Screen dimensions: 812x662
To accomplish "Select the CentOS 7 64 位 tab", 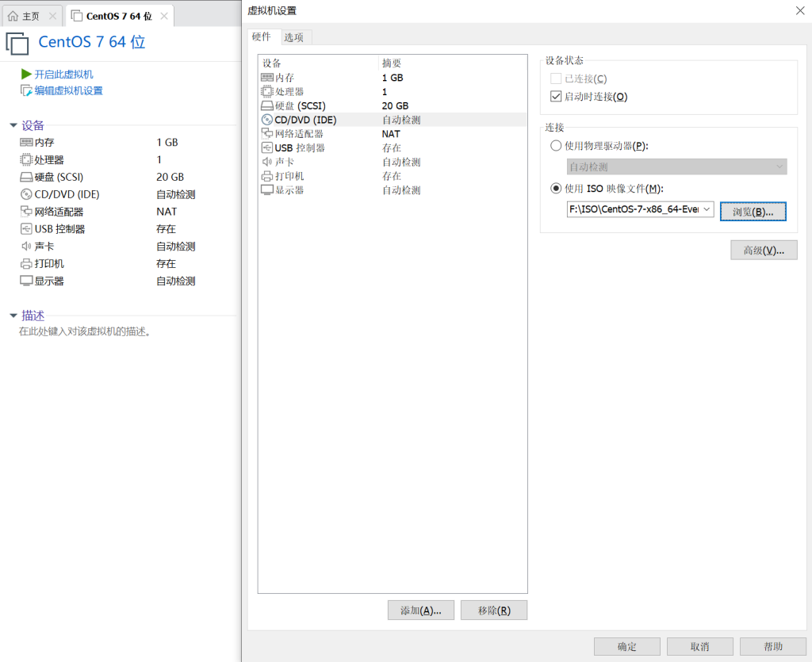I will pyautogui.click(x=120, y=16).
